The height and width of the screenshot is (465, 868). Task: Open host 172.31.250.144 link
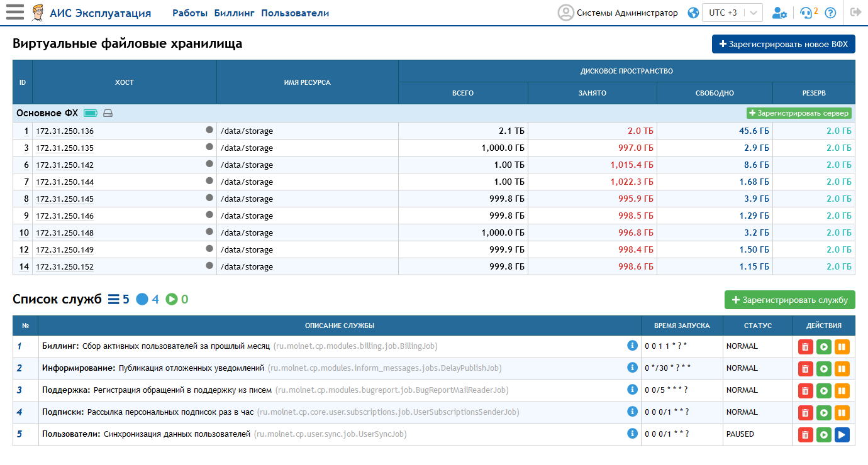[x=65, y=182]
